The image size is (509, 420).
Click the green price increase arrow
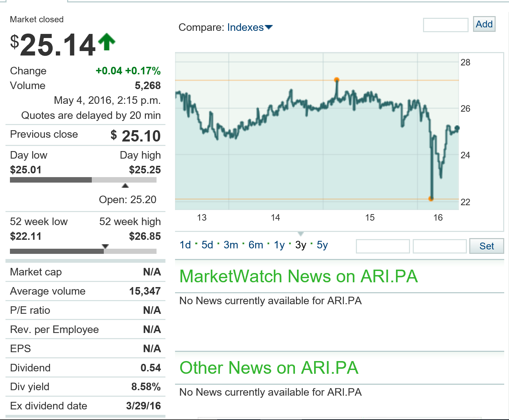[x=107, y=41]
